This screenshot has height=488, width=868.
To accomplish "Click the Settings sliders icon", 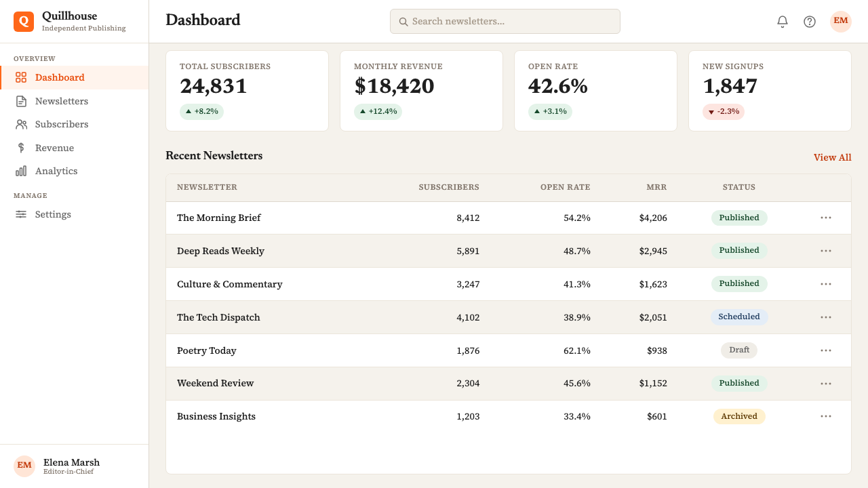I will pyautogui.click(x=21, y=214).
